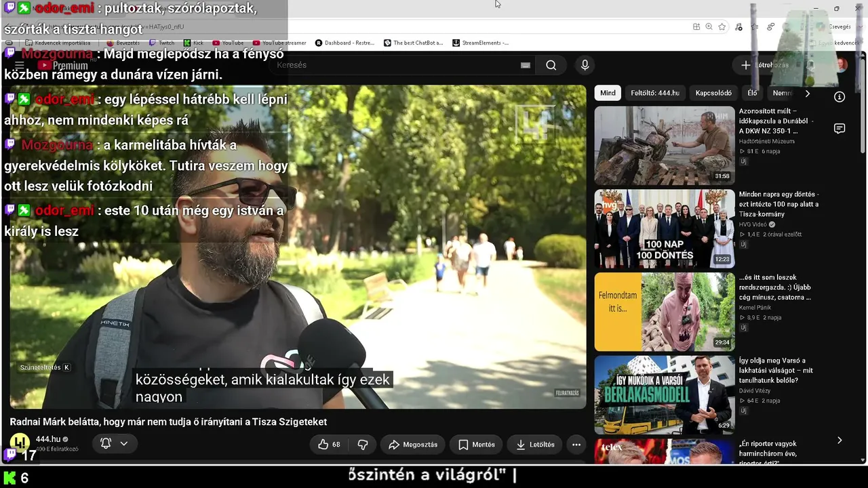Open the Kernel Pánik channel name
The image size is (868, 488).
[x=755, y=308]
